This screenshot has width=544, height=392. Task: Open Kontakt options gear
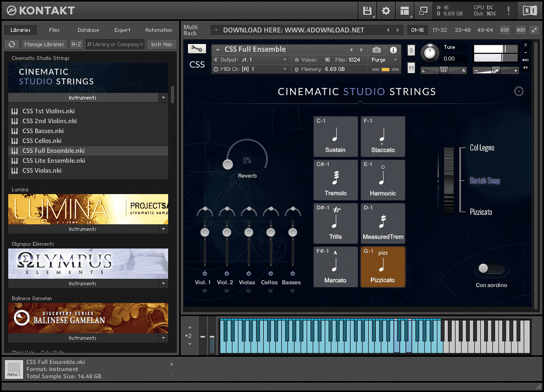[x=386, y=11]
